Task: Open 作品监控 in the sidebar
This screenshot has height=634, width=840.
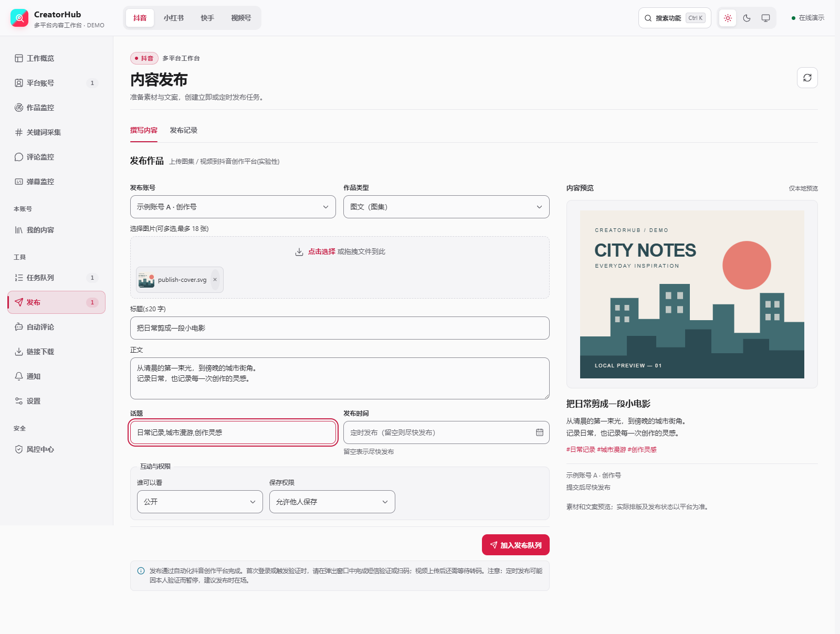Action: click(56, 108)
